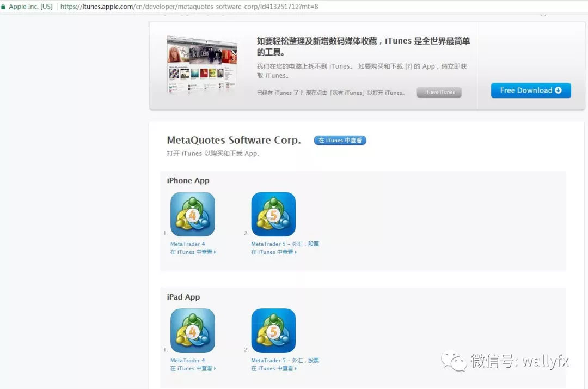588x389 pixels.
Task: Open the iPad MetaTrader 4 app icon
Action: [192, 331]
